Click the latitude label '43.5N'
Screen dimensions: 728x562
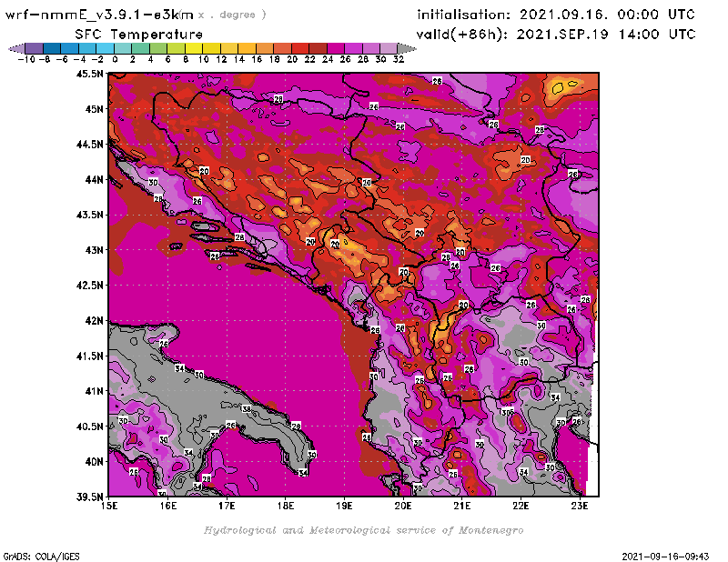[x=90, y=215]
